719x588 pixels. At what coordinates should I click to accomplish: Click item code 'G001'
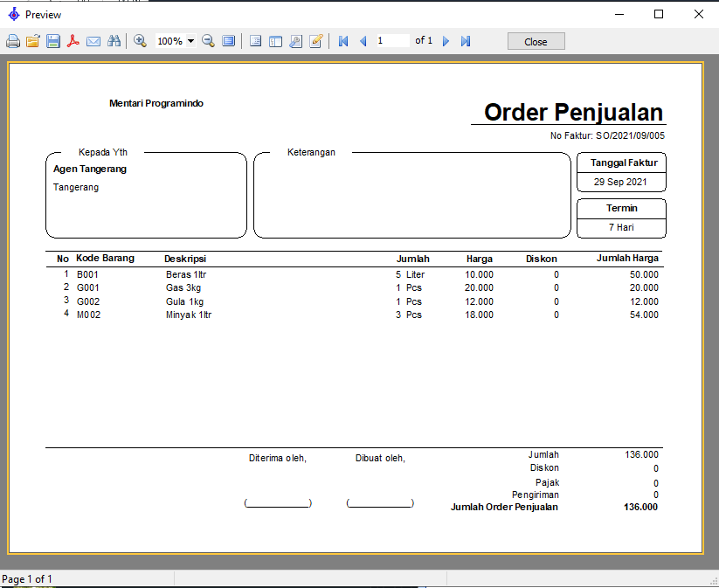(87, 287)
